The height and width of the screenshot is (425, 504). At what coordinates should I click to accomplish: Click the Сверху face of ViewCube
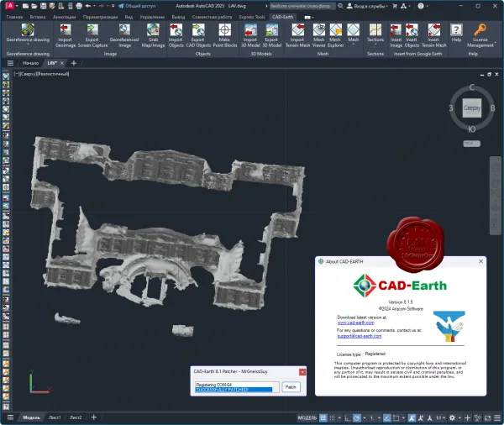472,108
